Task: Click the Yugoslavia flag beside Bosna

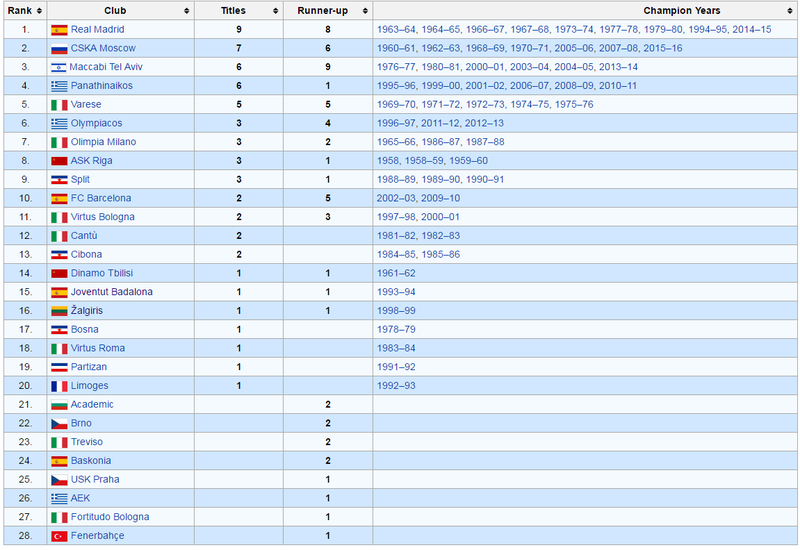Action: (59, 330)
